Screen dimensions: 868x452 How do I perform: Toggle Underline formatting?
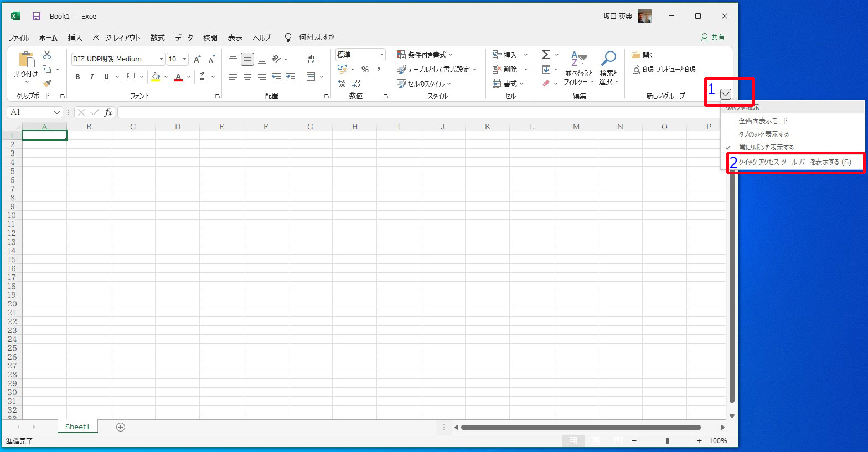[106, 77]
